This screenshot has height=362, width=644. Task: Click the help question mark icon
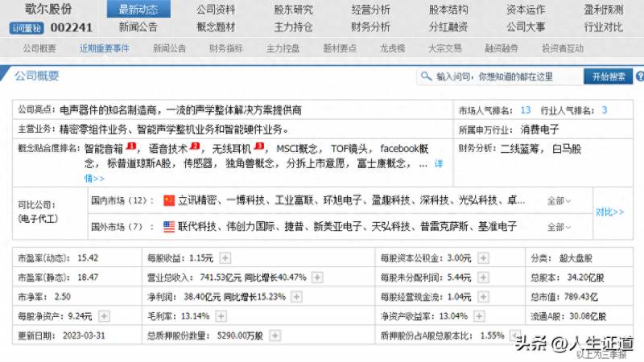pyautogui.click(x=640, y=76)
